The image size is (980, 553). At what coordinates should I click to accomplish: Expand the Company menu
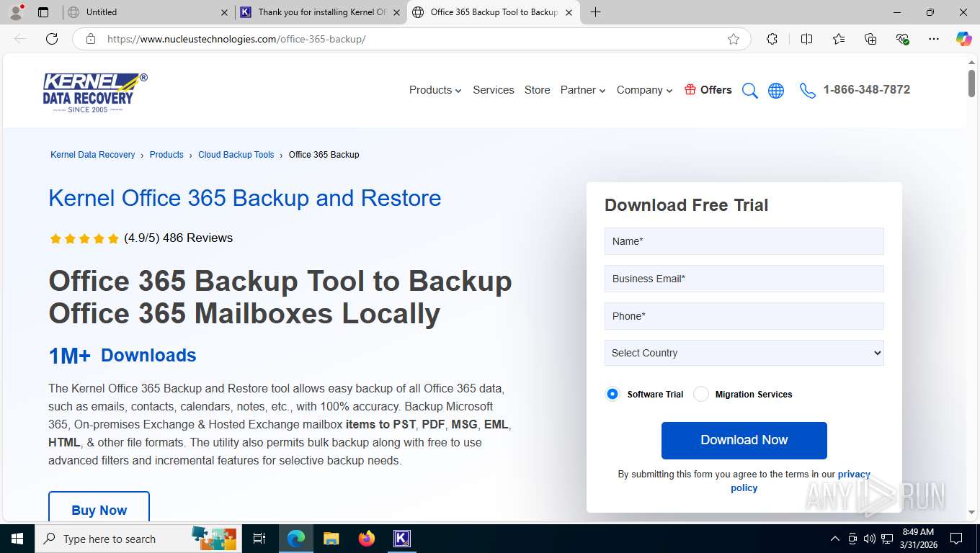click(644, 90)
